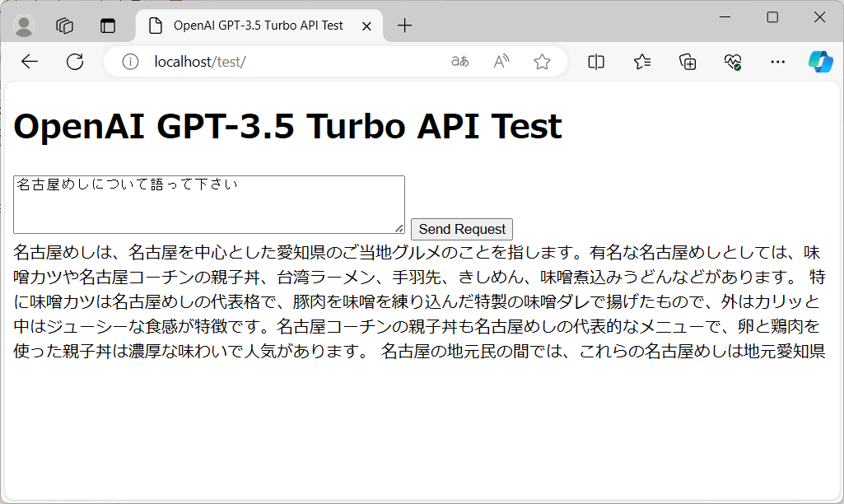Open a new tab with plus button

404,26
